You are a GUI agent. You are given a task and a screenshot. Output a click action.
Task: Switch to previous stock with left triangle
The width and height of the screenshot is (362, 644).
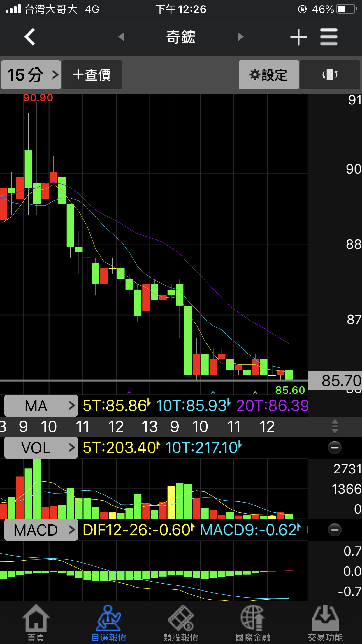tap(121, 37)
